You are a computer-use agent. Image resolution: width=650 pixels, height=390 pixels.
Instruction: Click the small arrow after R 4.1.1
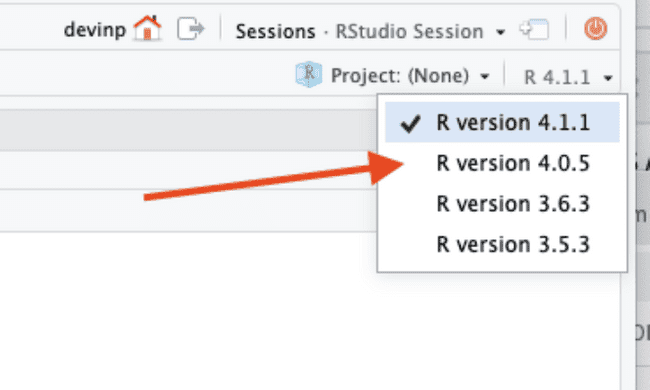pyautogui.click(x=608, y=78)
